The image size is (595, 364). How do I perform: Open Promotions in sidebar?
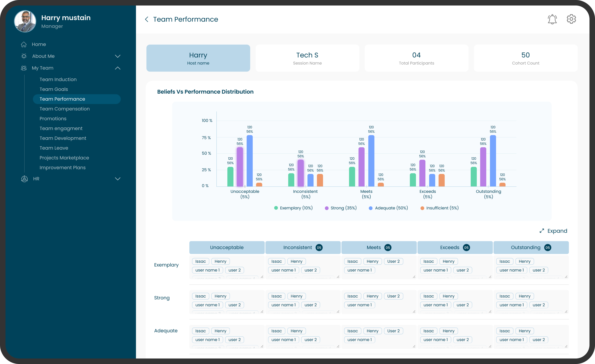click(53, 119)
